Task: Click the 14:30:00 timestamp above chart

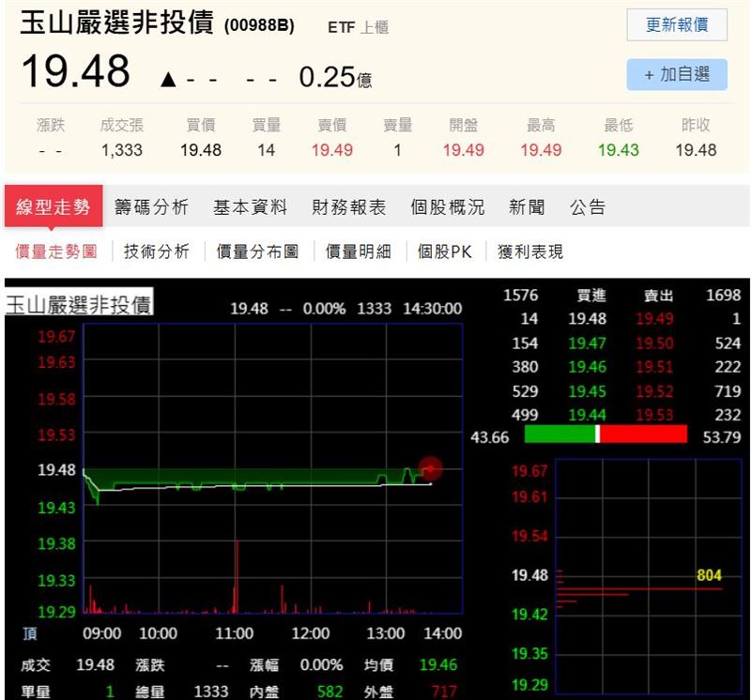Action: point(433,309)
